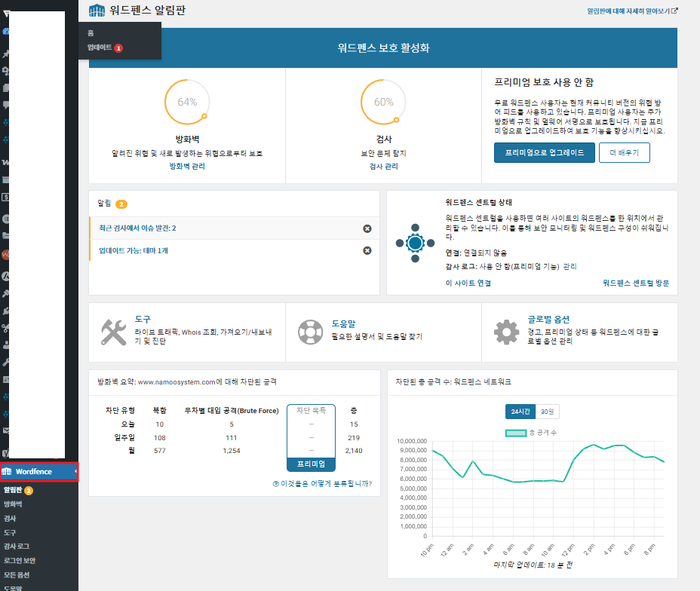This screenshot has width=700, height=591.
Task: Open the 방화벽 관리 link
Action: pyautogui.click(x=187, y=167)
